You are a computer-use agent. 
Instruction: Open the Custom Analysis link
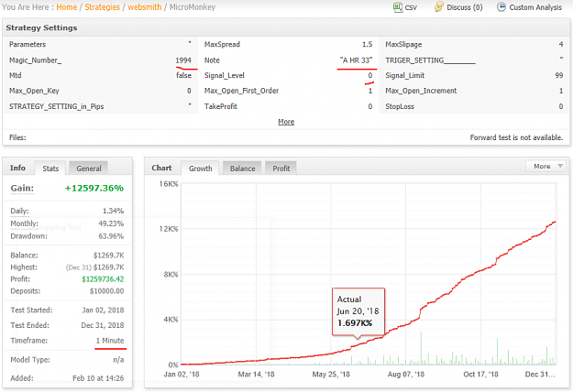coord(535,7)
